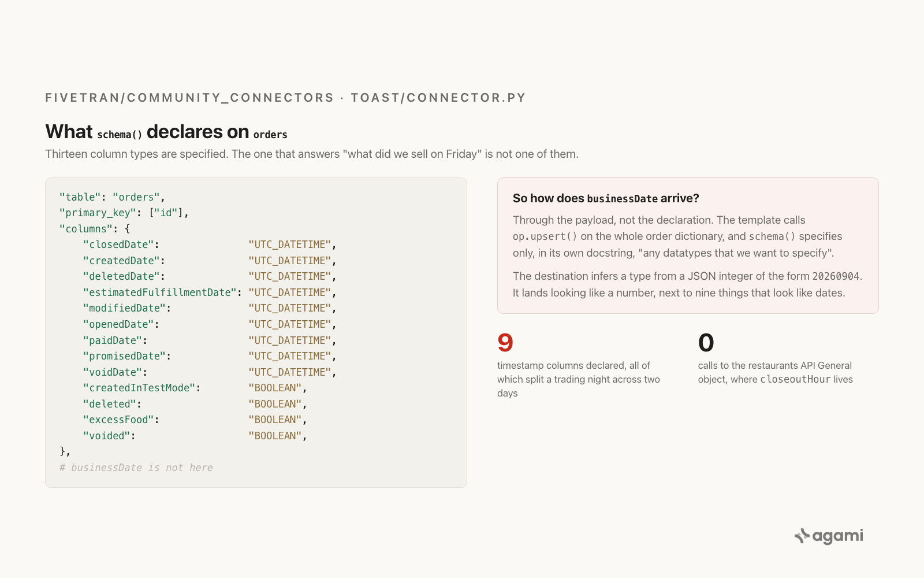
Task: Click the "voided" key
Action: (106, 436)
